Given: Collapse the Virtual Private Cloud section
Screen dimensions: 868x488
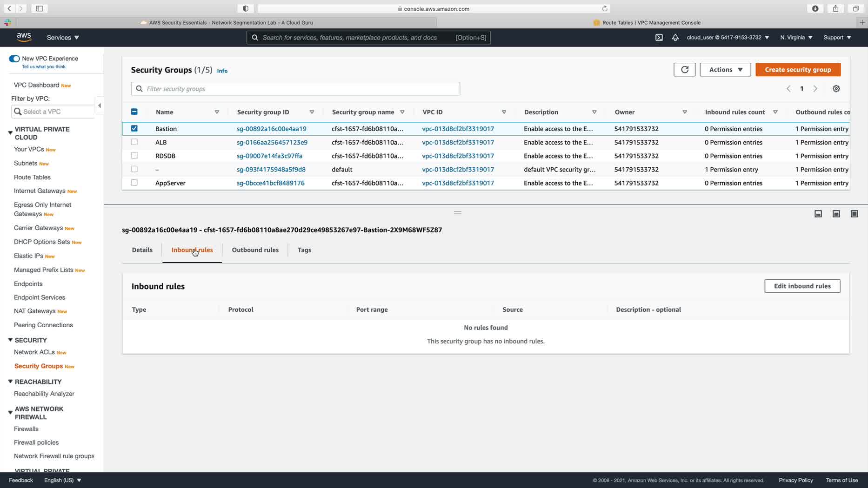Looking at the screenshot, I should click(x=10, y=133).
